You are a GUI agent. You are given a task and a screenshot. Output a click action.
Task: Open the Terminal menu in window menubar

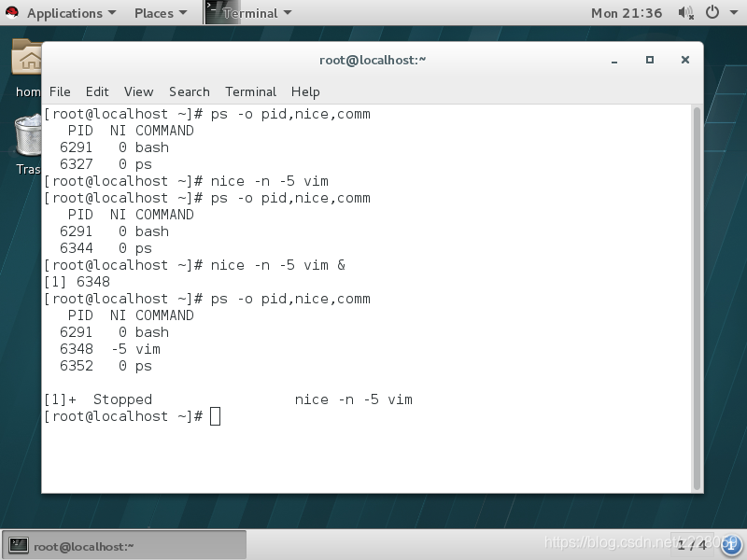(250, 91)
